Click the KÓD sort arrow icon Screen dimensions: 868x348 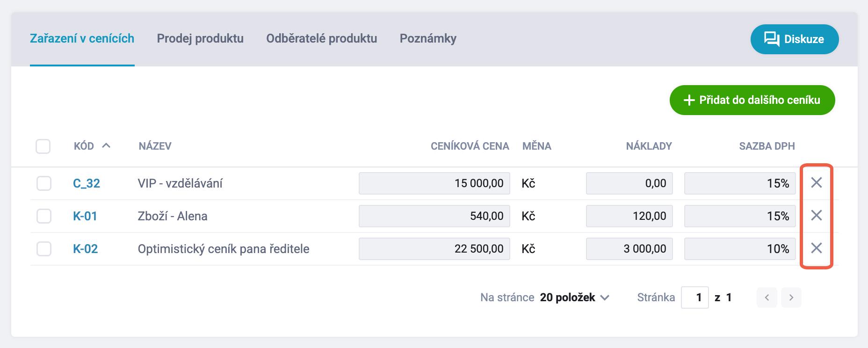(x=106, y=146)
